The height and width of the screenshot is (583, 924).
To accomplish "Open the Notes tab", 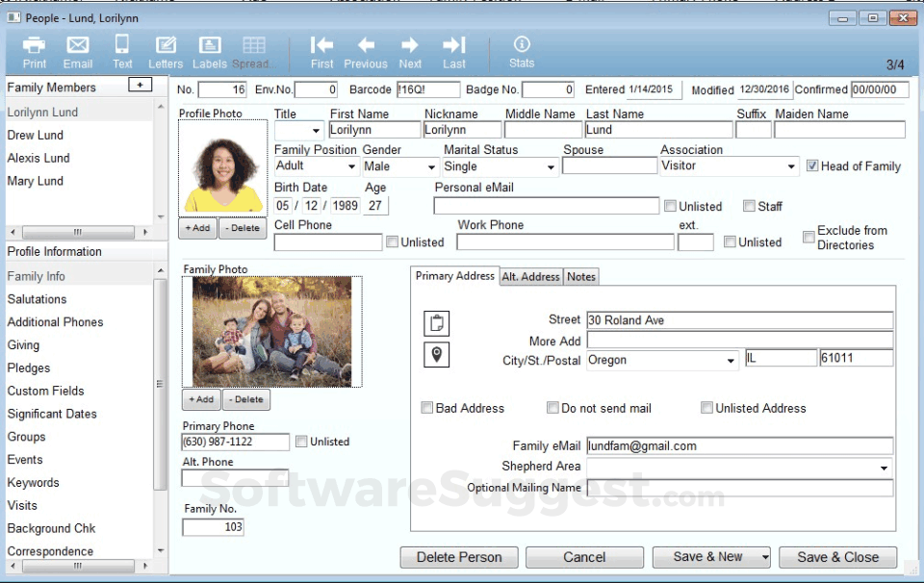I will point(580,276).
